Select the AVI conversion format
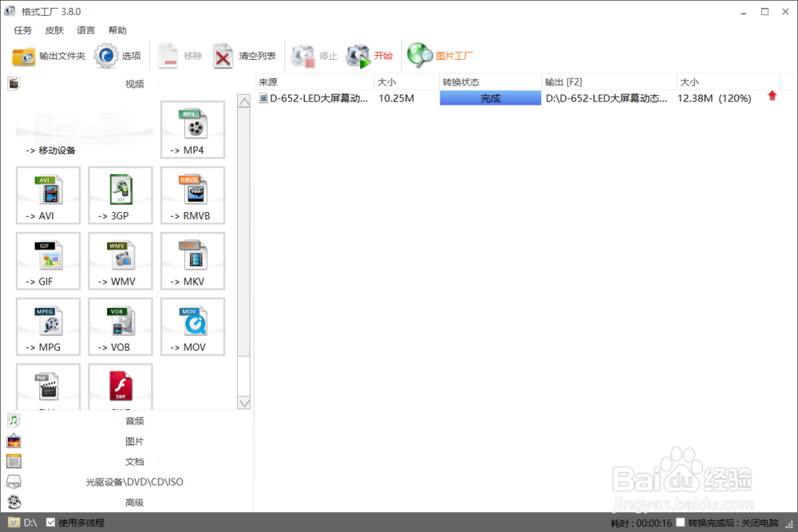The width and height of the screenshot is (798, 532). (48, 195)
